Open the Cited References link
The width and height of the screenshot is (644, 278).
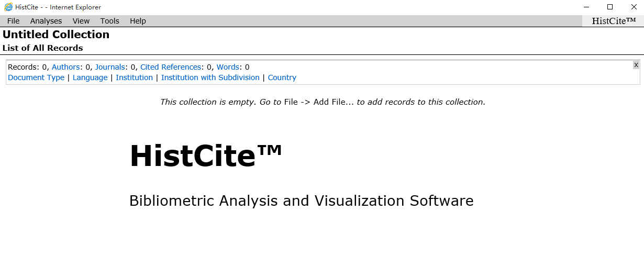pyautogui.click(x=171, y=67)
